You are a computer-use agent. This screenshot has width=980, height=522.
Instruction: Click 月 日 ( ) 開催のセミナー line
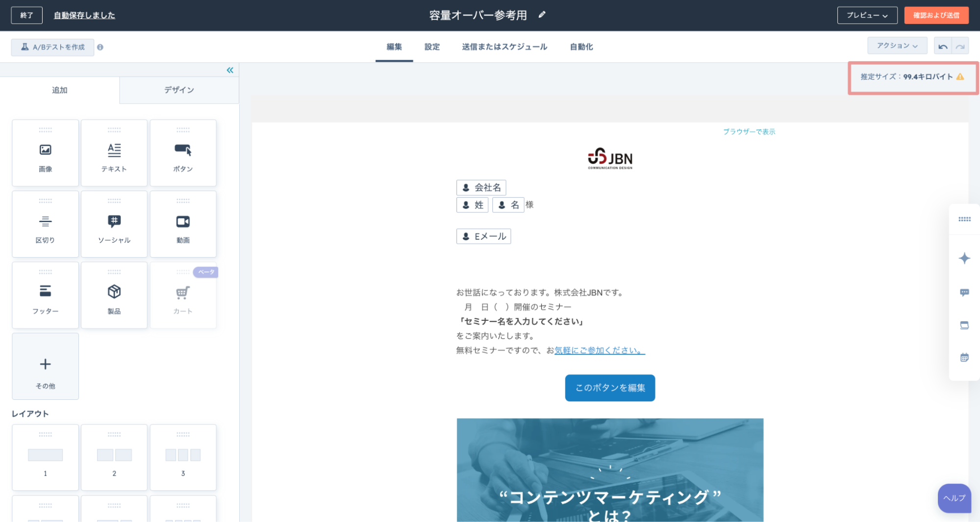(518, 307)
